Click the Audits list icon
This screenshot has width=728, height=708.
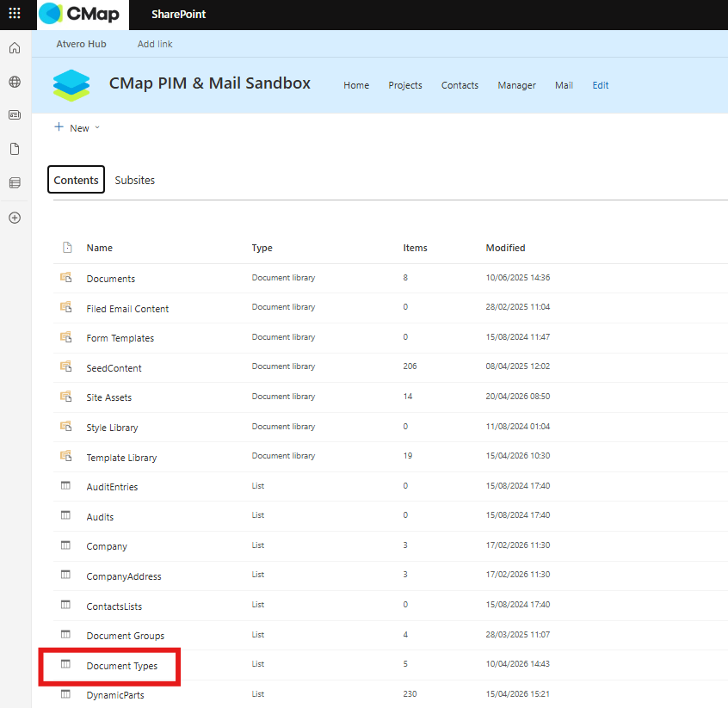(x=66, y=515)
